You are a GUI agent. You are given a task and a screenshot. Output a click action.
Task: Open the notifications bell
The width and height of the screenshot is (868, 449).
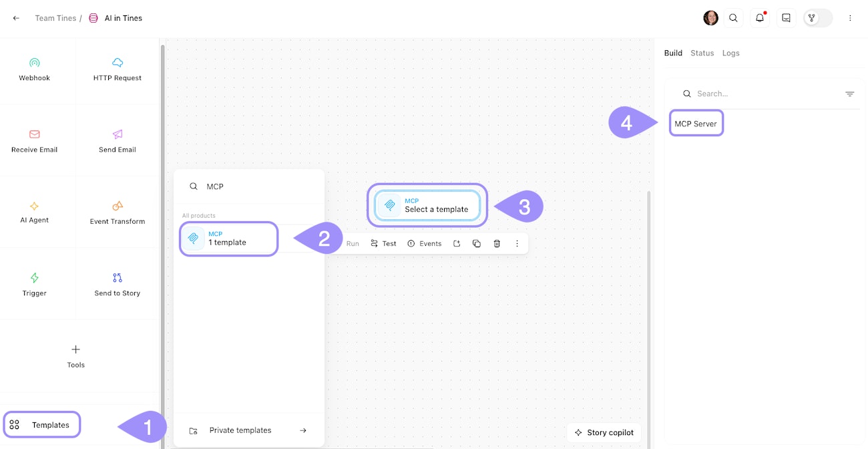click(760, 18)
